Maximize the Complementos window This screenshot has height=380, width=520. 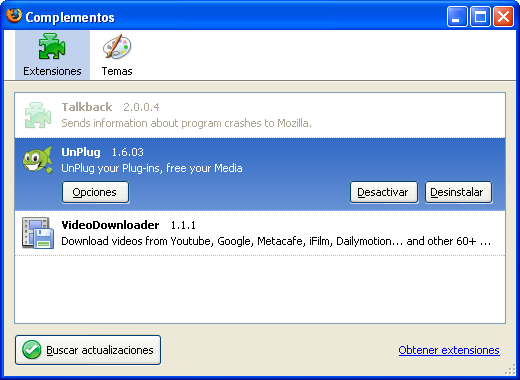tap(480, 16)
